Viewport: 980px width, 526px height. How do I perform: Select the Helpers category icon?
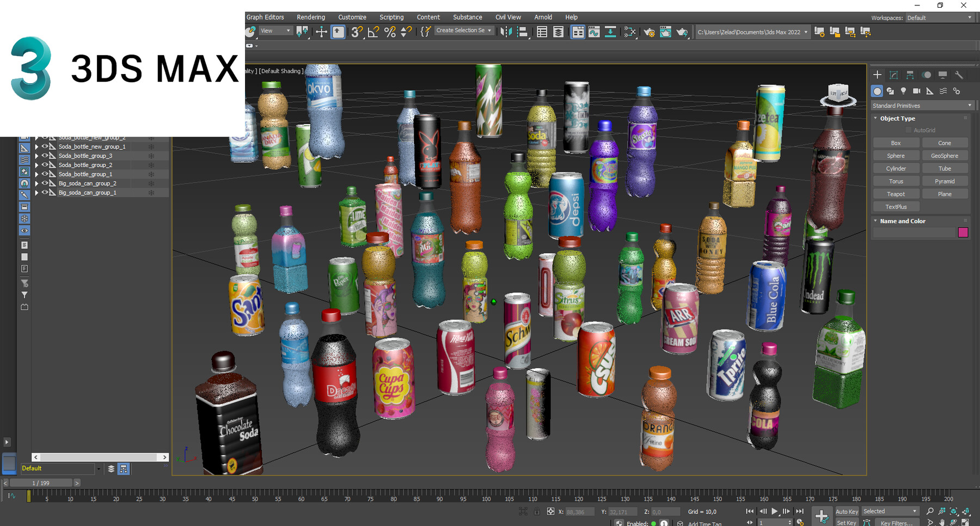[929, 91]
